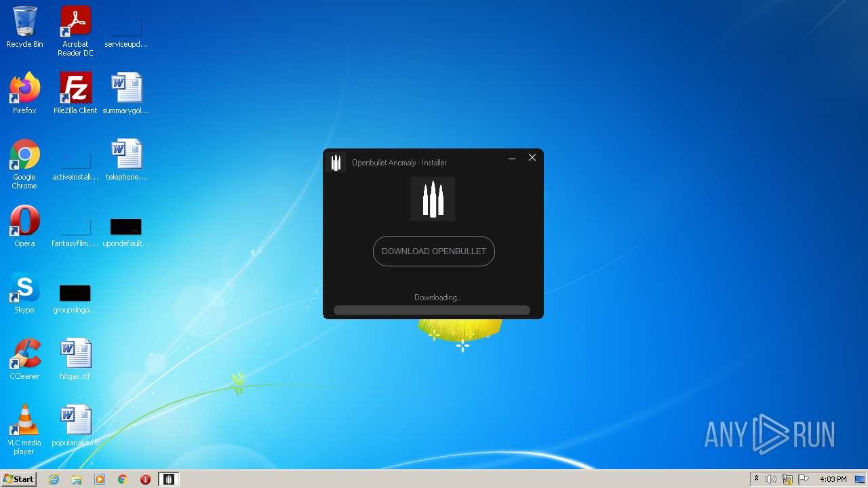This screenshot has width=868, height=488.
Task: Click the bullets logo in installer center
Action: pos(433,199)
